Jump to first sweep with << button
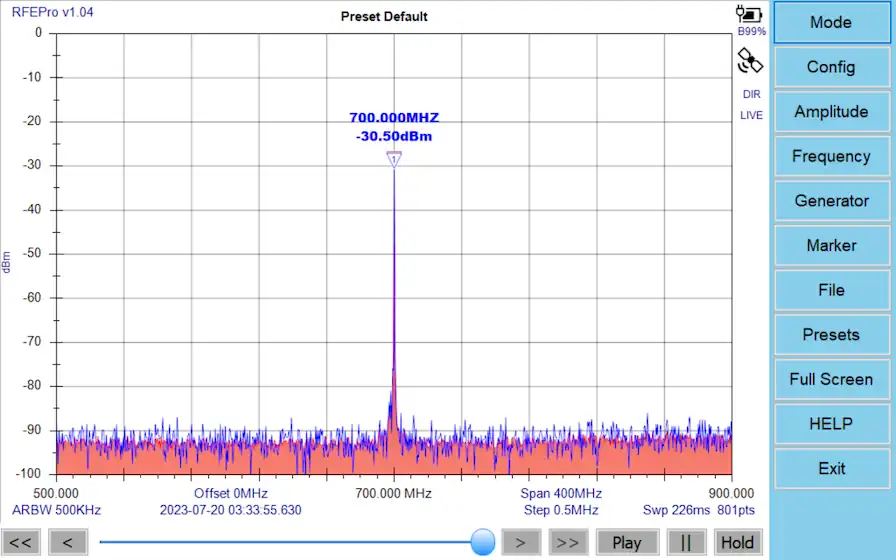Image resolution: width=896 pixels, height=560 pixels. 22,542
